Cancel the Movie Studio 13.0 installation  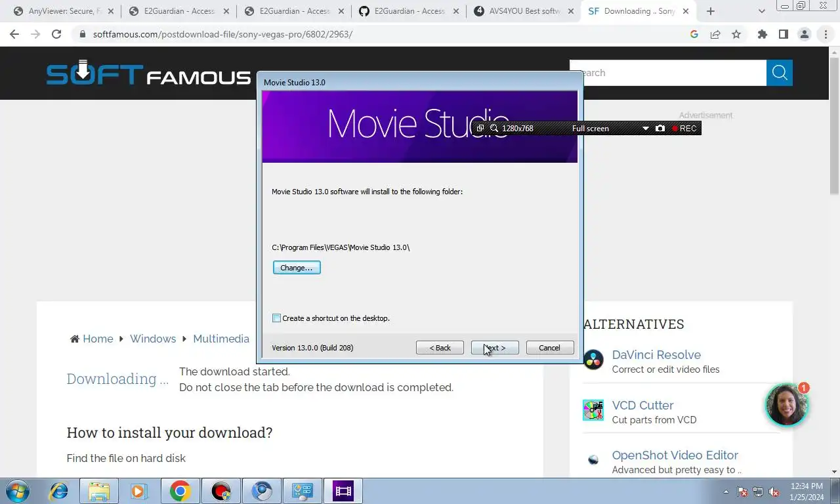549,348
